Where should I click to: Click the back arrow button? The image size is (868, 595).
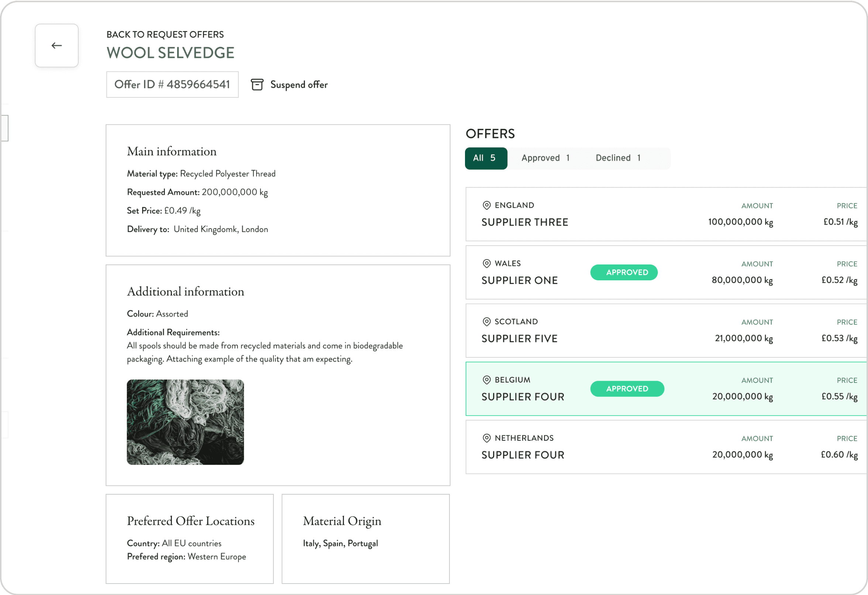point(57,45)
